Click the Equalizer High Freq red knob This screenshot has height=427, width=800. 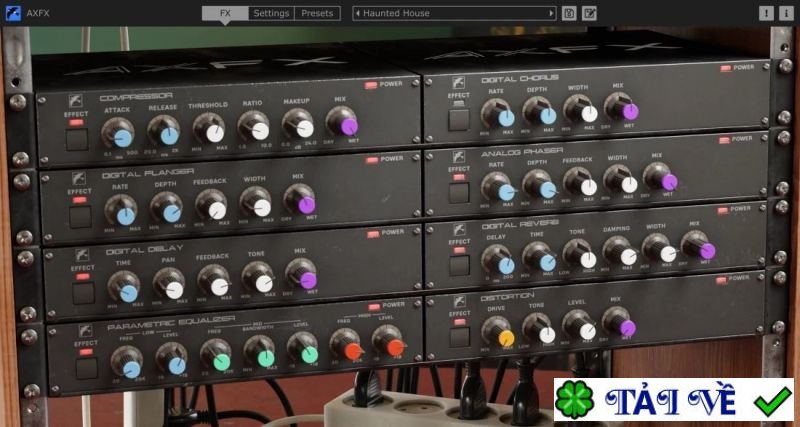pyautogui.click(x=347, y=346)
